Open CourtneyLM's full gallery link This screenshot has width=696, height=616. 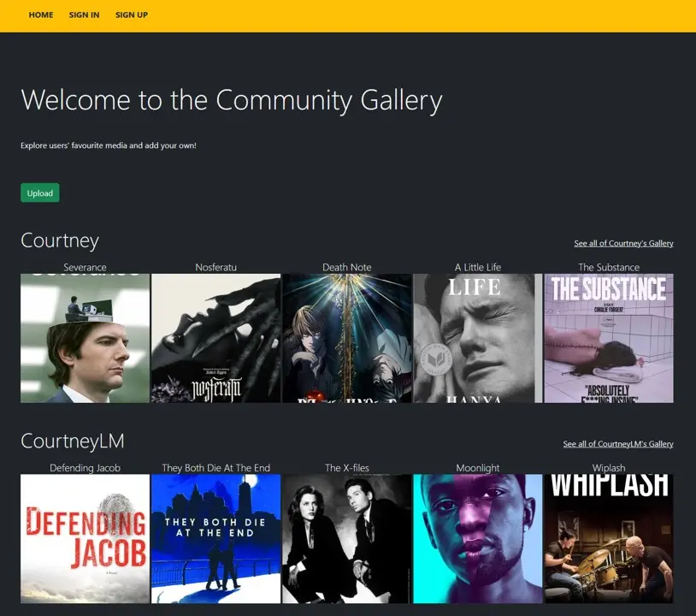[x=617, y=443]
